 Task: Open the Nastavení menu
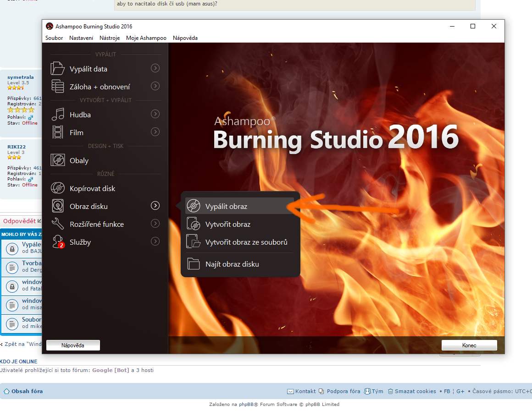point(81,38)
